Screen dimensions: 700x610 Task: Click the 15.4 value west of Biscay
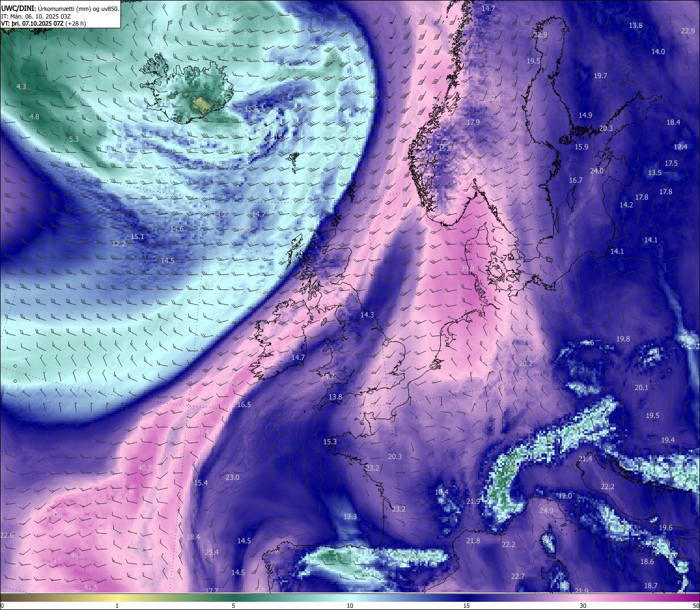click(x=201, y=482)
